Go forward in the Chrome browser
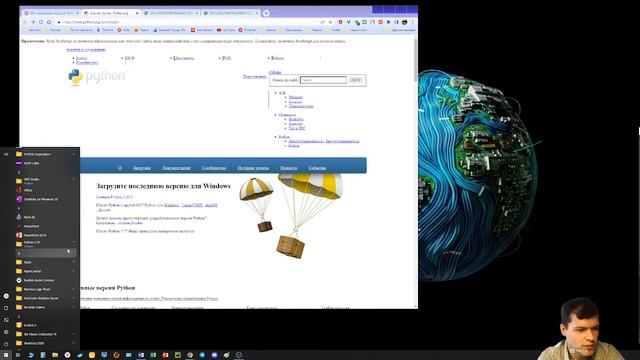Image resolution: width=640 pixels, height=360 pixels. (x=33, y=22)
